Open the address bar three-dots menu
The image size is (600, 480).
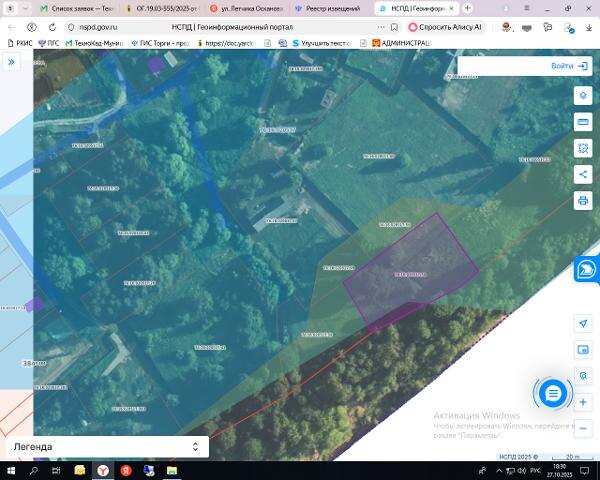(381, 27)
